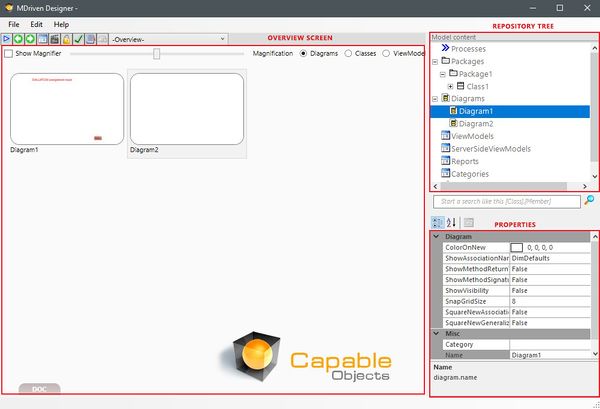Viewport: 600px width, 409px height.
Task: Select the Diagrams radio button
Action: tap(304, 53)
